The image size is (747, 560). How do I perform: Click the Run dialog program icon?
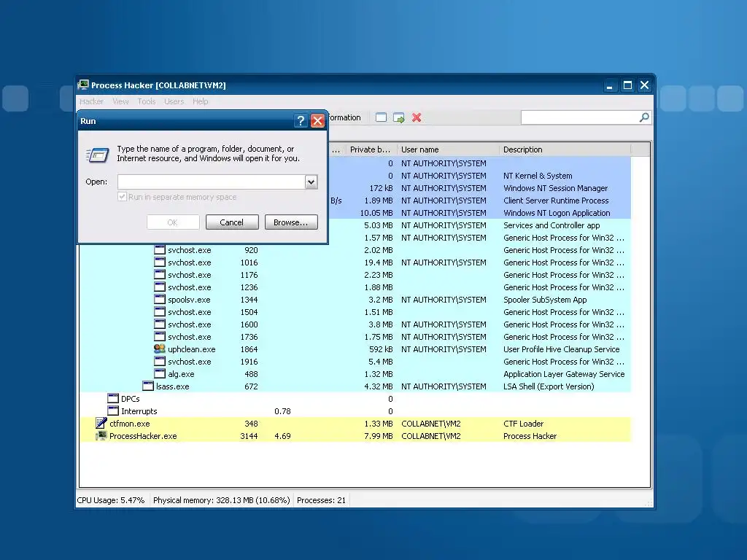98,155
